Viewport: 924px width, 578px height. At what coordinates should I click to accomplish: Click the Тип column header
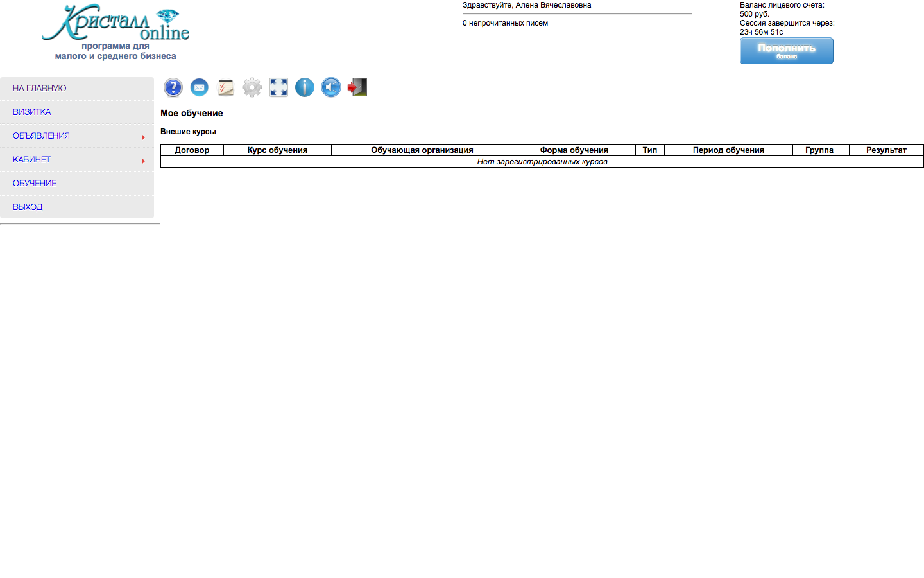650,150
